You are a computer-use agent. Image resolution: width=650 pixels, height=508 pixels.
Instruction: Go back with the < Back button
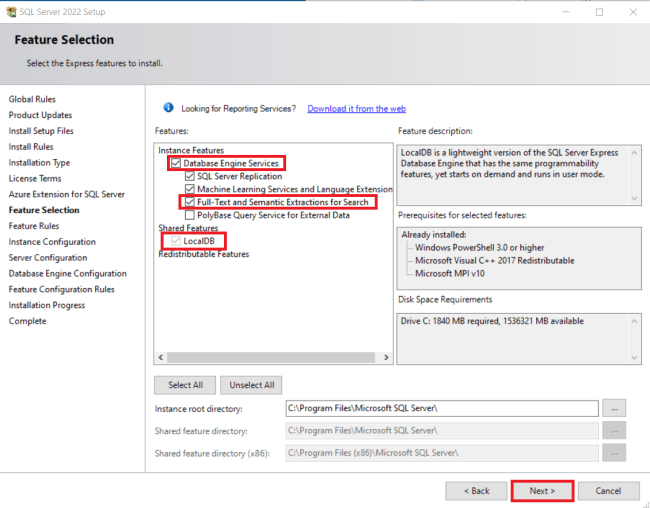point(476,491)
